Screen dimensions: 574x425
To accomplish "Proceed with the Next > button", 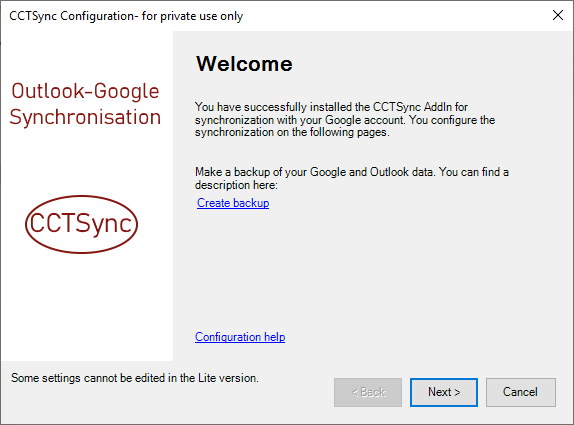I will click(444, 392).
